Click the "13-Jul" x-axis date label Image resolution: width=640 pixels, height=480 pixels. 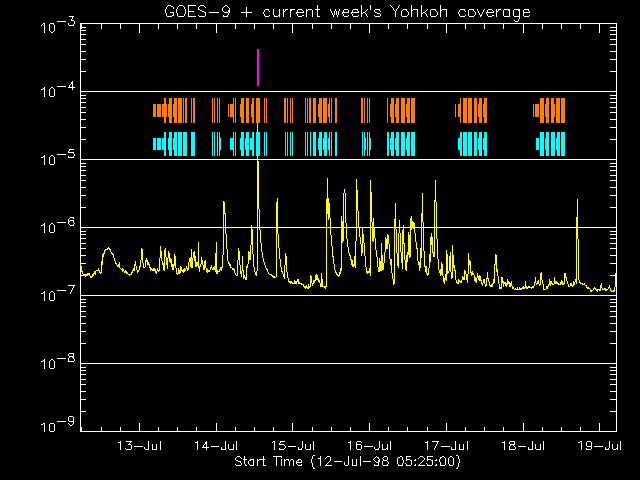(x=140, y=445)
